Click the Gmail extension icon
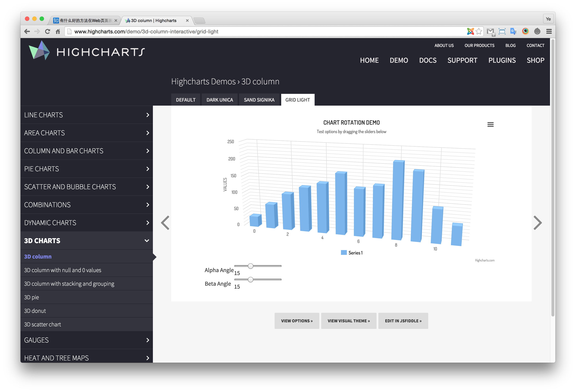Viewport: 576px width, 392px height. [x=491, y=32]
